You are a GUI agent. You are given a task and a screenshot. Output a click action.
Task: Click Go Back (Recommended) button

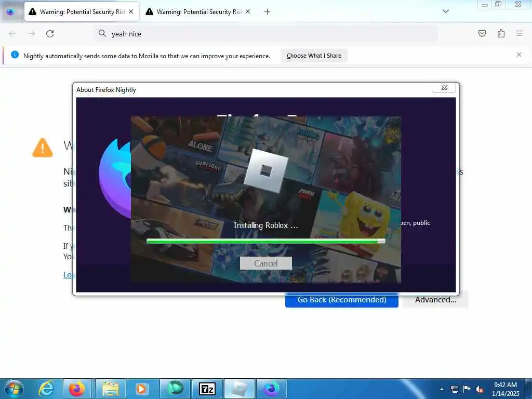coord(342,300)
